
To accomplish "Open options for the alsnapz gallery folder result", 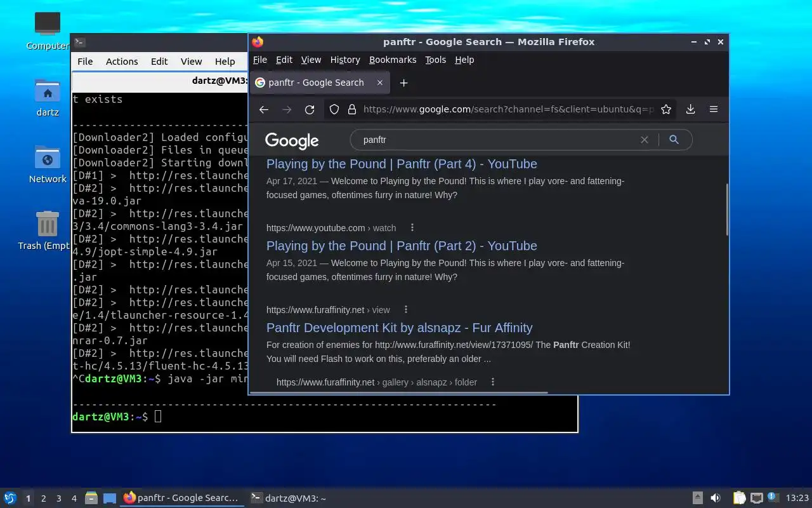I will click(x=493, y=382).
